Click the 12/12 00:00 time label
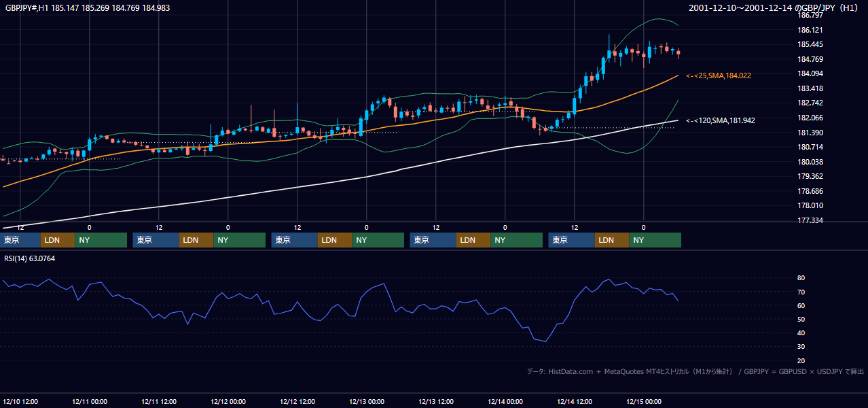 pyautogui.click(x=228, y=401)
